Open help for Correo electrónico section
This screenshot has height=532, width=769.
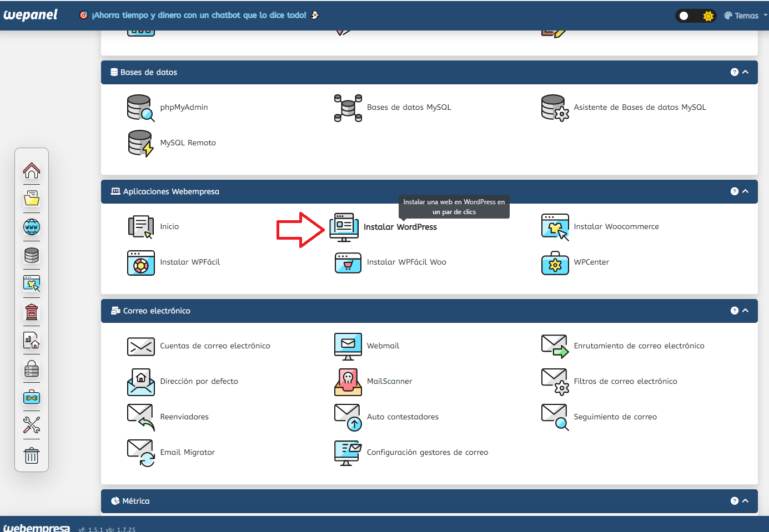[735, 311]
